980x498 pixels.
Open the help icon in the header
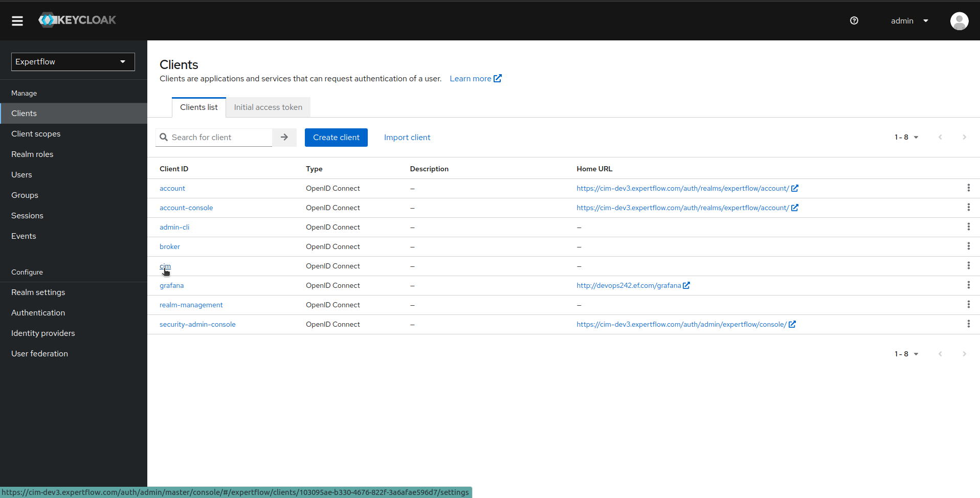[854, 20]
